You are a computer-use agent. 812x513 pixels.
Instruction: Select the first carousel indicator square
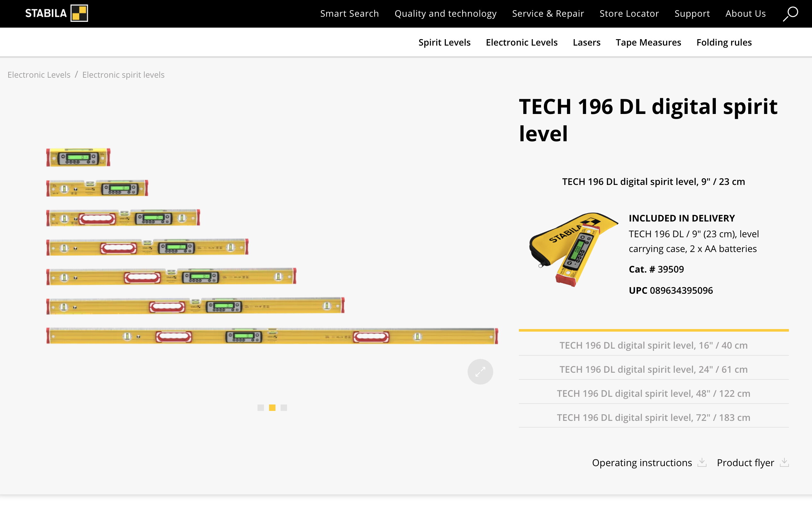tap(260, 408)
